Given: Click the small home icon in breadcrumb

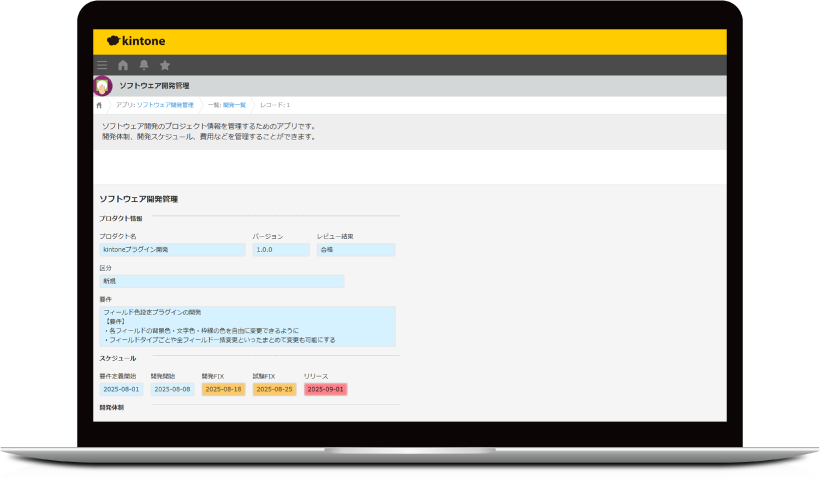Looking at the screenshot, I should click(x=100, y=105).
